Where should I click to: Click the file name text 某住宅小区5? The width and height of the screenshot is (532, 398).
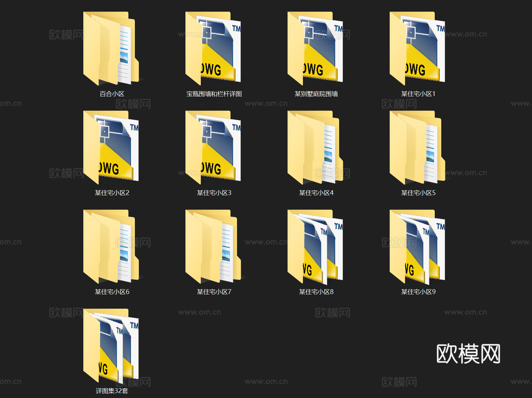(418, 193)
